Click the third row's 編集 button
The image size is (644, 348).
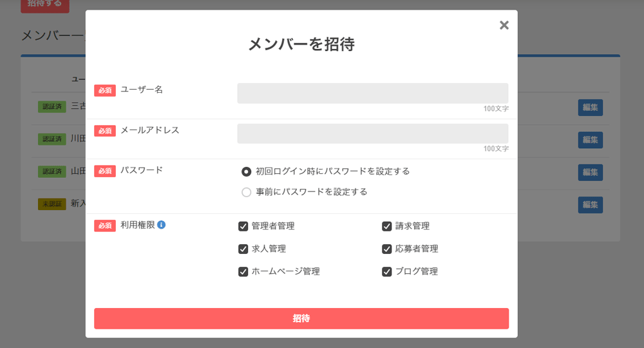(590, 172)
